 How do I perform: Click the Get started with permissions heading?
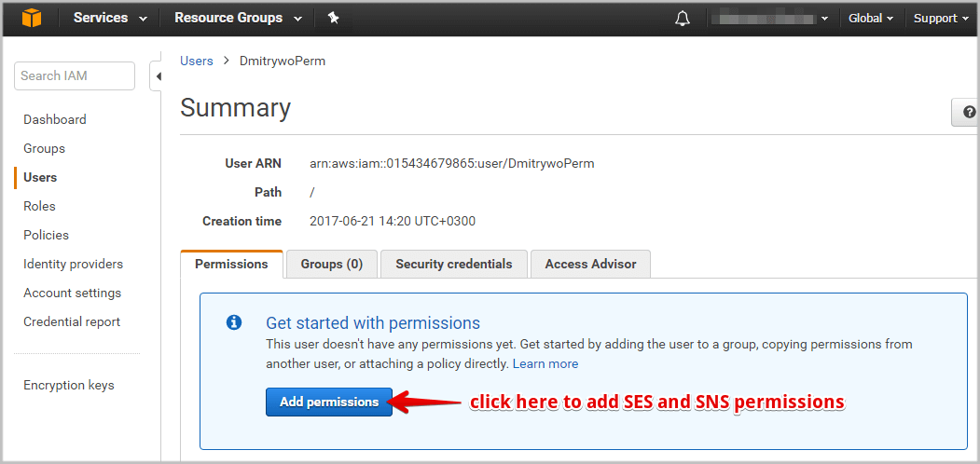(x=373, y=323)
